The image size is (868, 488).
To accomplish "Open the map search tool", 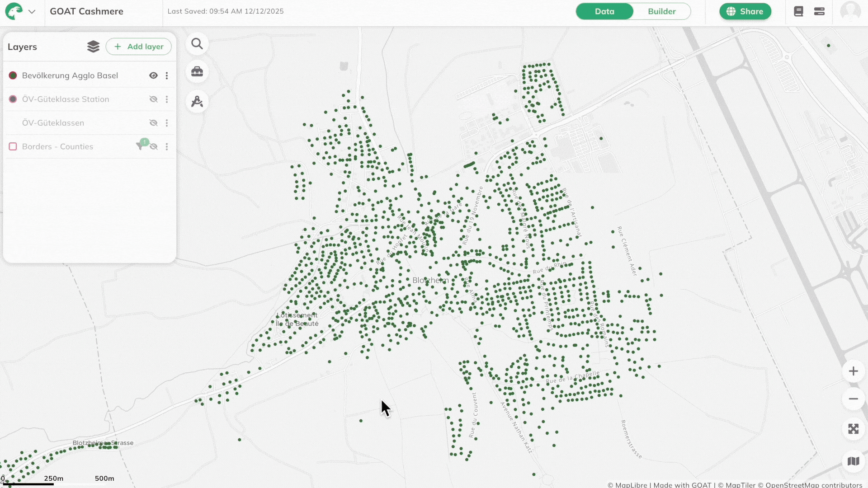I will pos(197,44).
